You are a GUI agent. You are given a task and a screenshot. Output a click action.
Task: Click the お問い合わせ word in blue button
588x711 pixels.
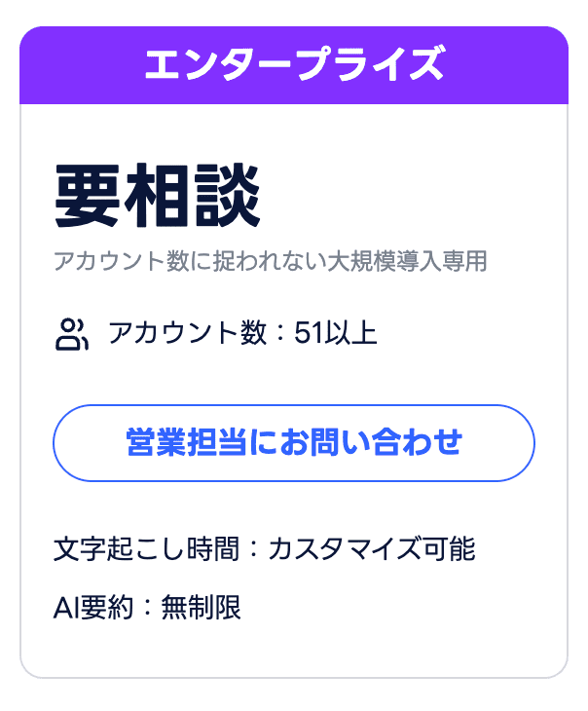(x=371, y=442)
